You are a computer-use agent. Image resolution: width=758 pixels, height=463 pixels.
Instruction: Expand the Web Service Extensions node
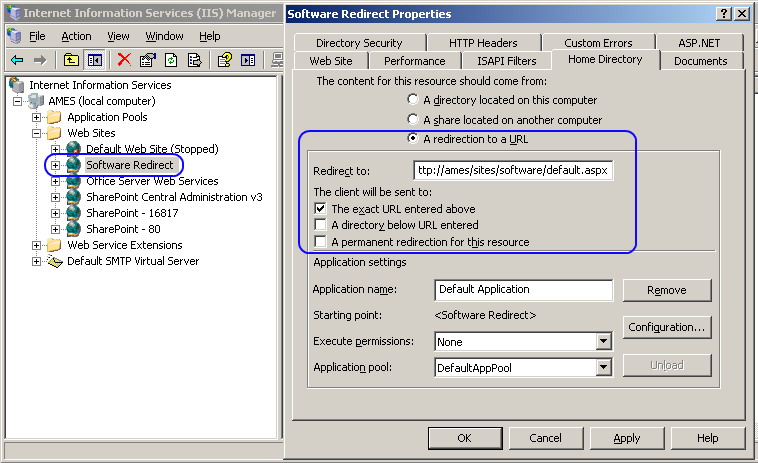pyautogui.click(x=36, y=245)
